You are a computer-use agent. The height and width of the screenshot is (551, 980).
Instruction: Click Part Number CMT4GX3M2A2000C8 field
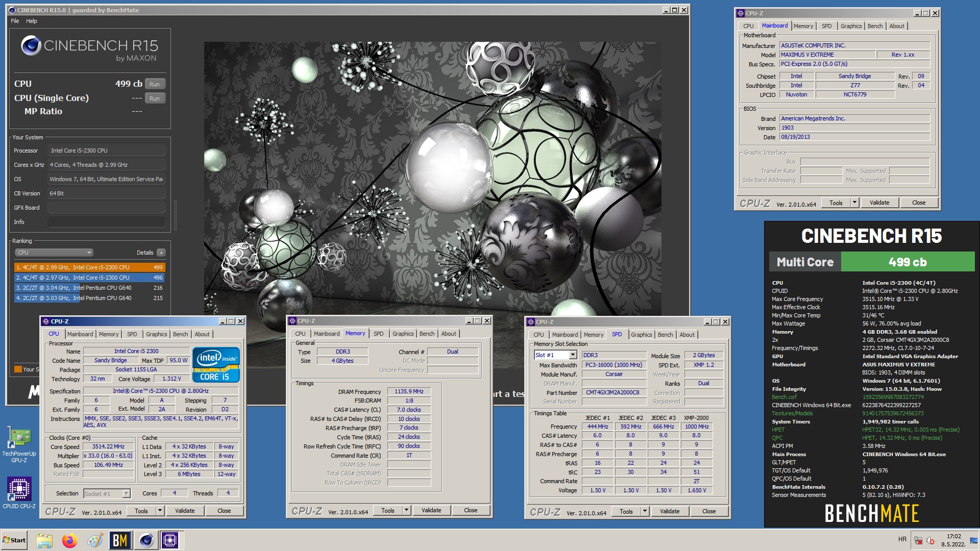614,393
